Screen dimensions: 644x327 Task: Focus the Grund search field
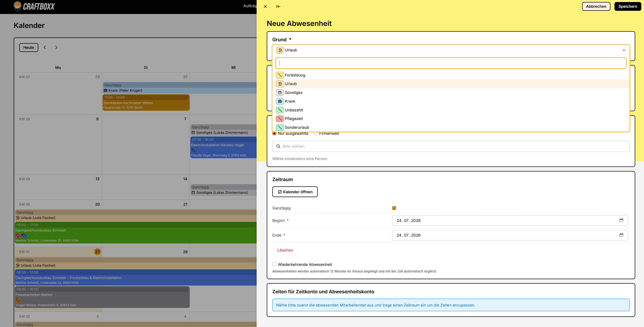click(x=451, y=63)
